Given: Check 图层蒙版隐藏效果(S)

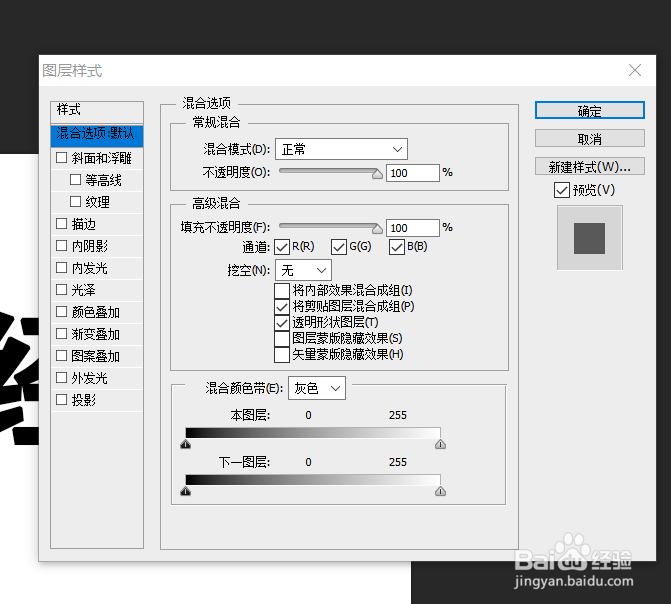Looking at the screenshot, I should point(282,339).
